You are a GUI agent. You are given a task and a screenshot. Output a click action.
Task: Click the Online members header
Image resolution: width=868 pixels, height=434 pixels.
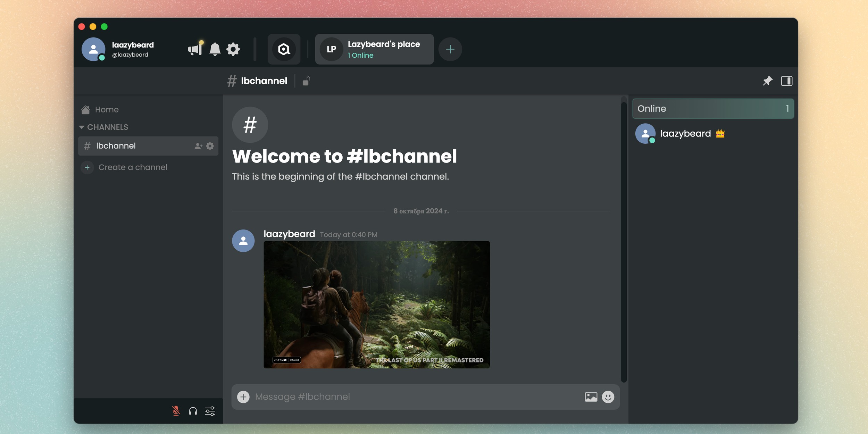coord(713,109)
